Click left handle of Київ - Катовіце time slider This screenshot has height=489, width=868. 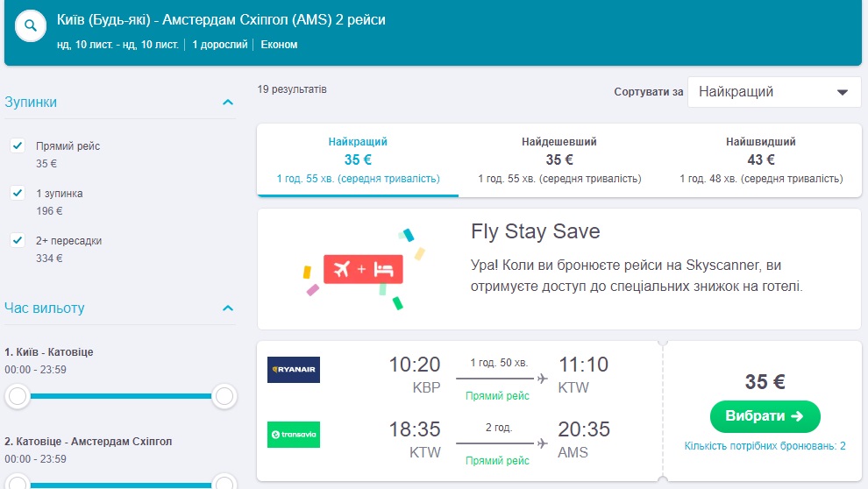(x=17, y=396)
